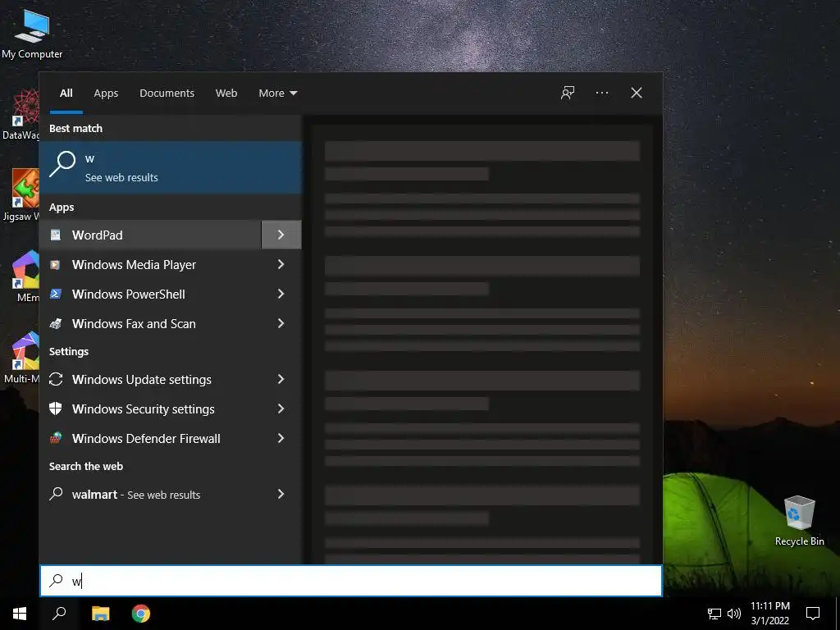Image resolution: width=840 pixels, height=630 pixels.
Task: Open Windows Media Player result
Action: [x=150, y=265]
